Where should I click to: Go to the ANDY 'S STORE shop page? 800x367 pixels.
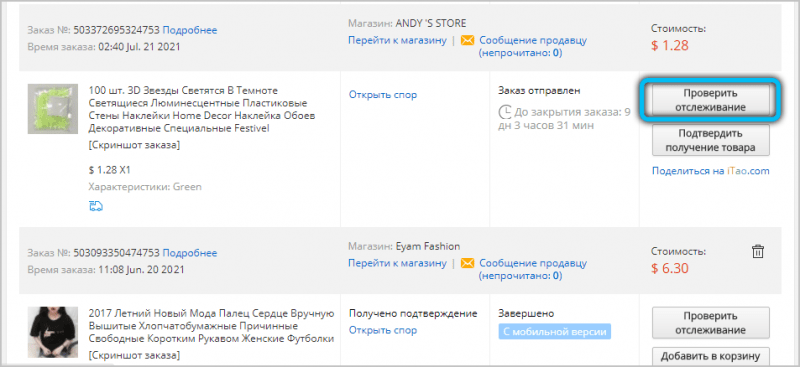[x=397, y=40]
